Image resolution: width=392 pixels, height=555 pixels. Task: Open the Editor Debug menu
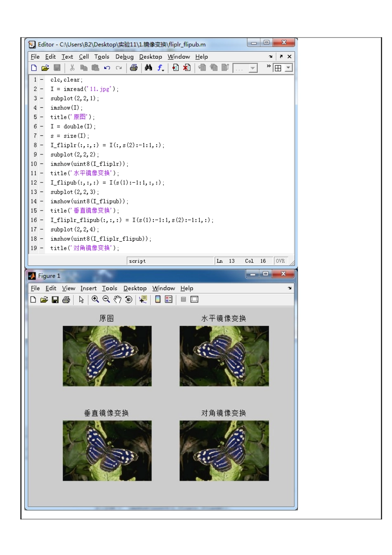125,57
